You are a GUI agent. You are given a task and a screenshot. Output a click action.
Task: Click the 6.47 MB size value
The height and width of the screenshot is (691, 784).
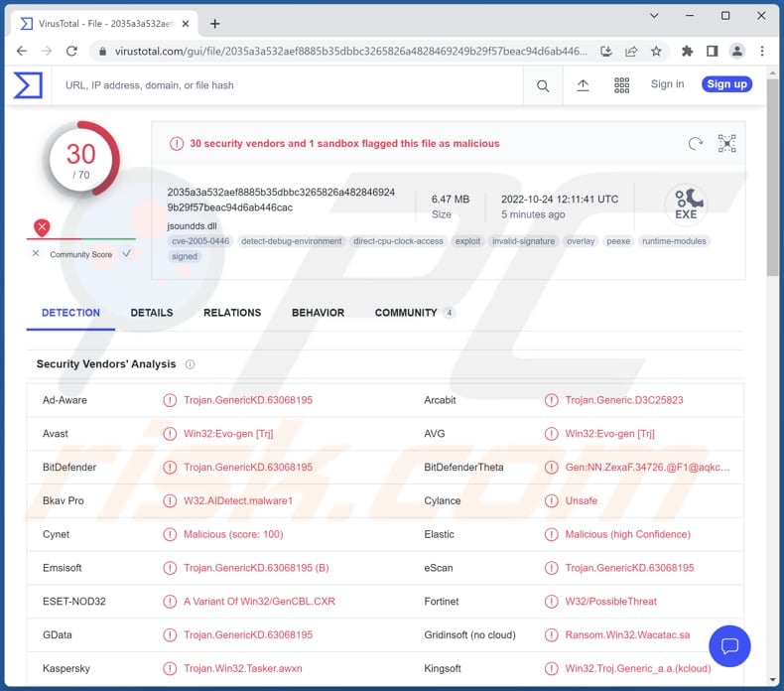(451, 200)
